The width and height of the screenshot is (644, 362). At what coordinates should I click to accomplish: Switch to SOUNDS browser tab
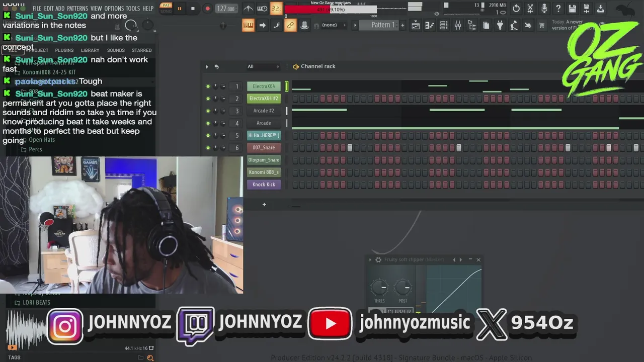pyautogui.click(x=116, y=50)
